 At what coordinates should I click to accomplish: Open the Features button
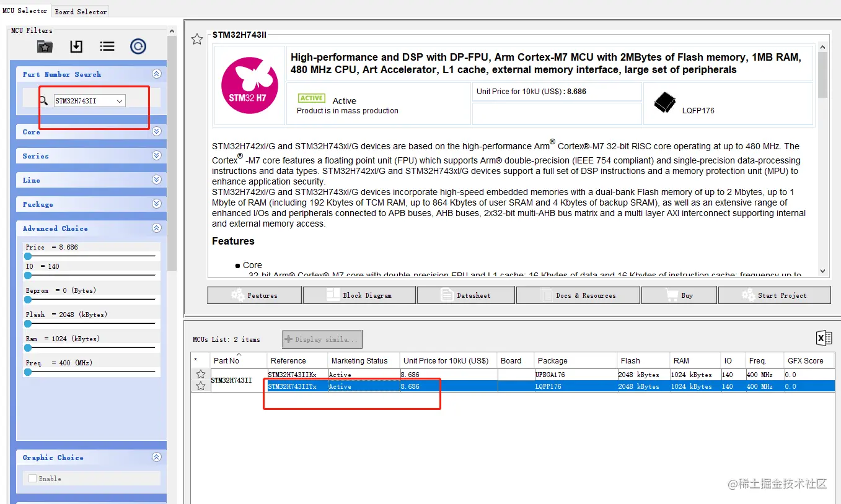(x=254, y=295)
